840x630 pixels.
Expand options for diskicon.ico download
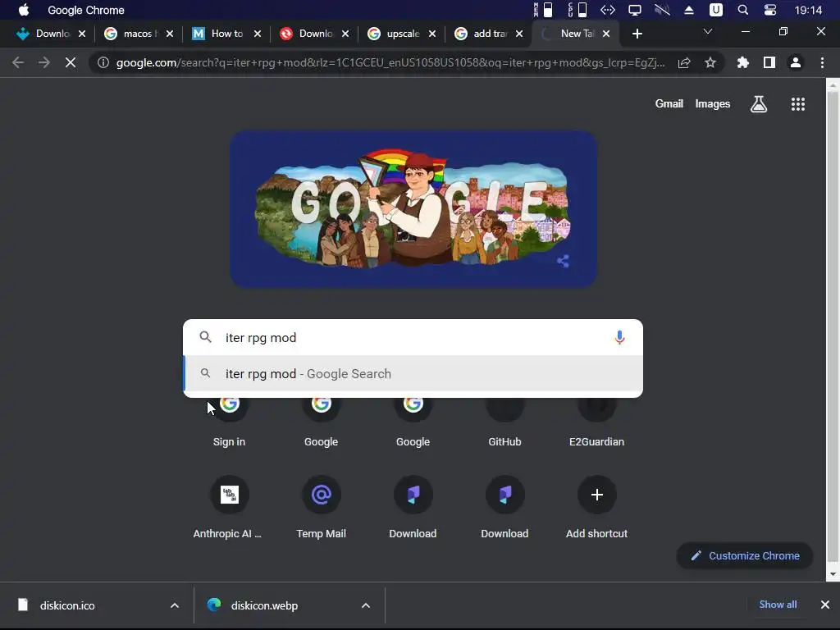pyautogui.click(x=175, y=605)
